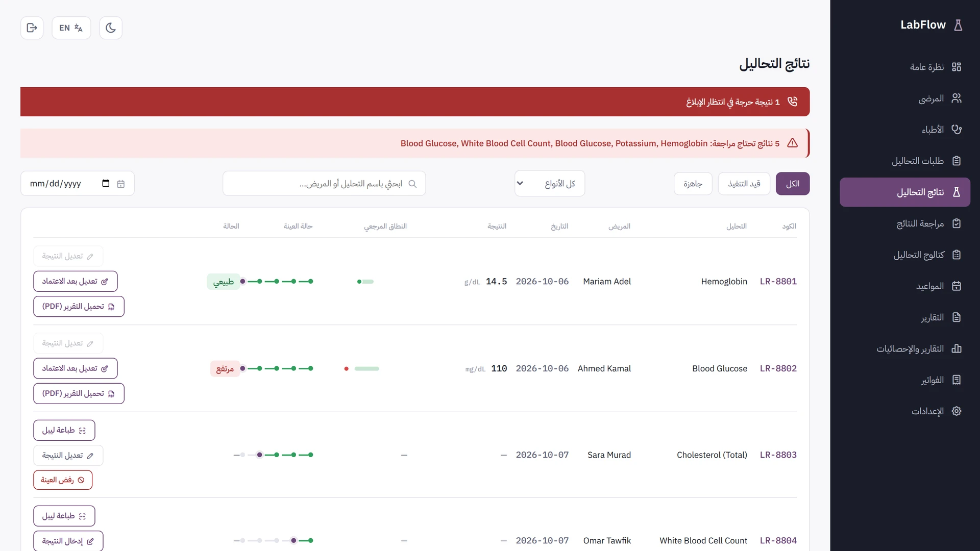The height and width of the screenshot is (551, 980).
Task: Click the warning triangle icon in the review banner
Action: point(792,143)
